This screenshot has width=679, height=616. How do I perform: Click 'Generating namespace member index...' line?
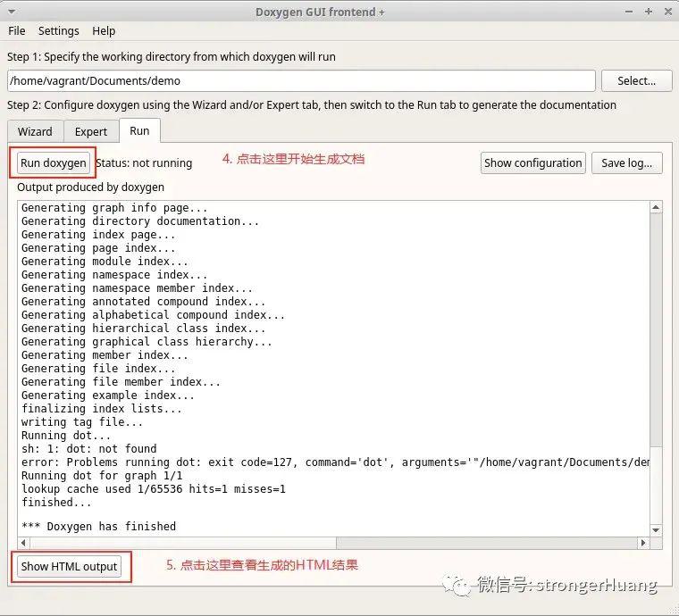138,287
